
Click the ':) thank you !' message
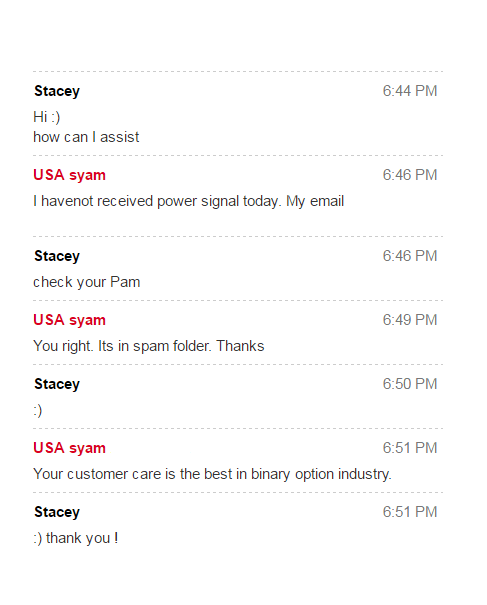(x=76, y=538)
